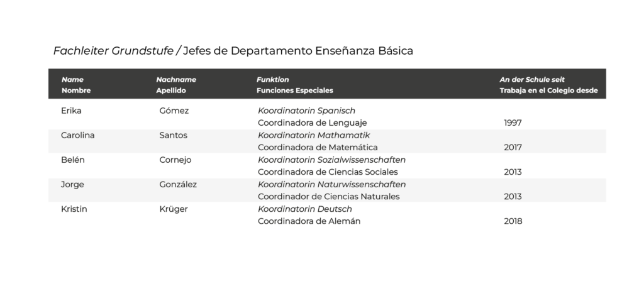Select the year 2018 in Krüger's row
This screenshot has width=644, height=296.
[513, 221]
